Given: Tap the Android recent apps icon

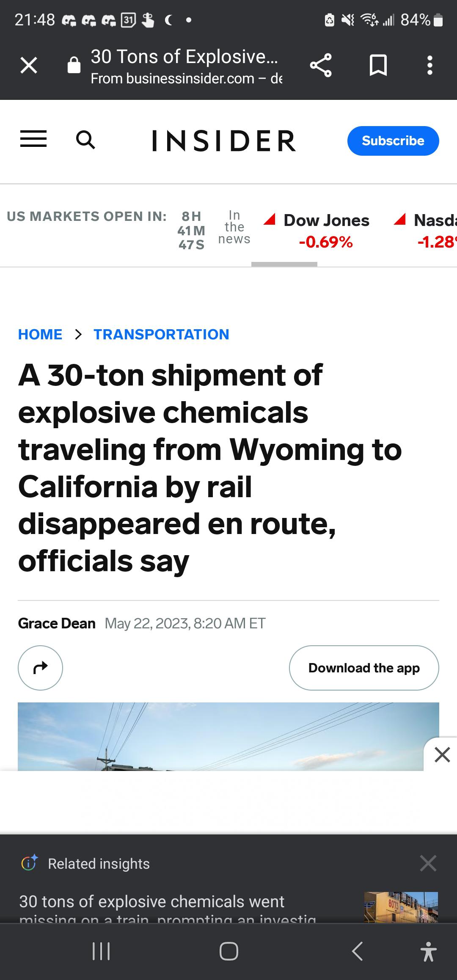Looking at the screenshot, I should pyautogui.click(x=101, y=952).
